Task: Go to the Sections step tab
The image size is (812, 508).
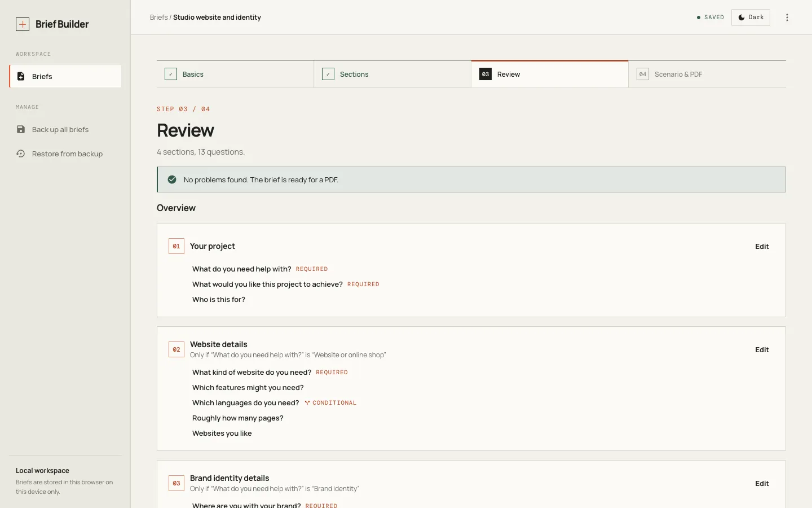Action: [x=392, y=74]
